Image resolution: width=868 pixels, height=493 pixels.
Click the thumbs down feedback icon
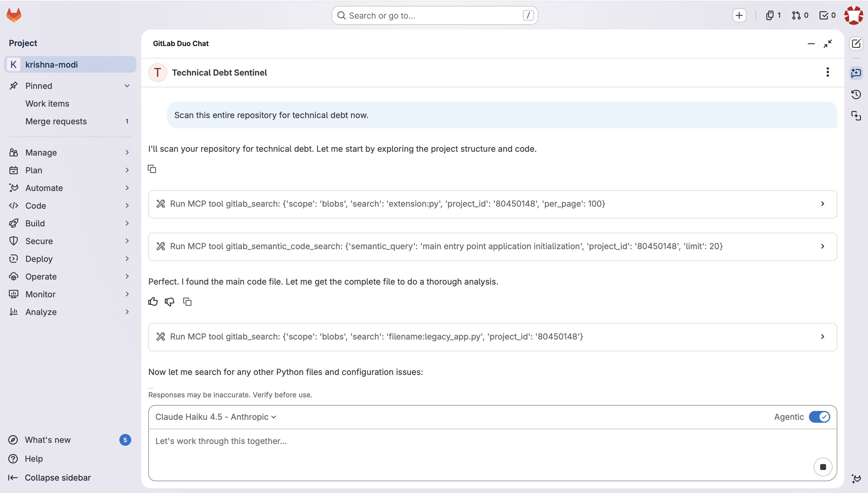point(169,301)
